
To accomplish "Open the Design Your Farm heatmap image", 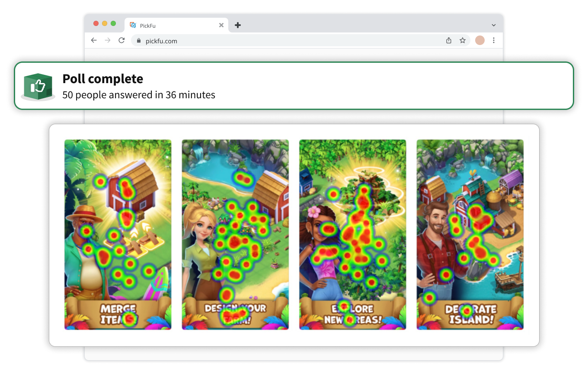I will click(x=235, y=235).
